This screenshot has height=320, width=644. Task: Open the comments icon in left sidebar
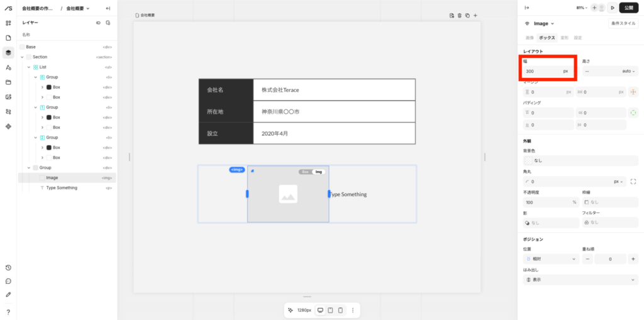(x=8, y=281)
